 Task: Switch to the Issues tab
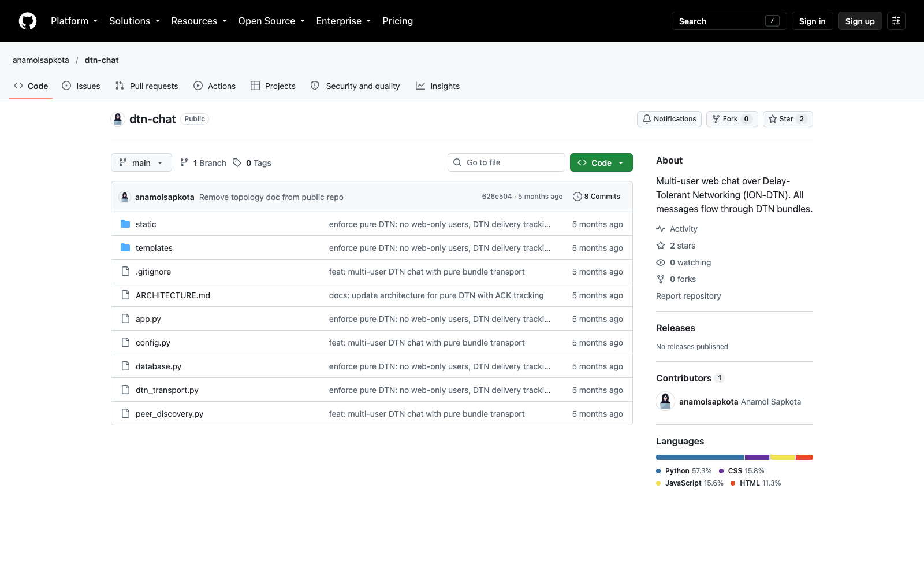point(81,86)
